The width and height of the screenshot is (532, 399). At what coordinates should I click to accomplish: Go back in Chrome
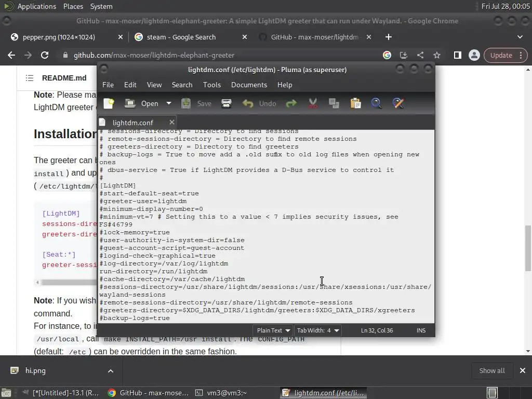tap(11, 55)
